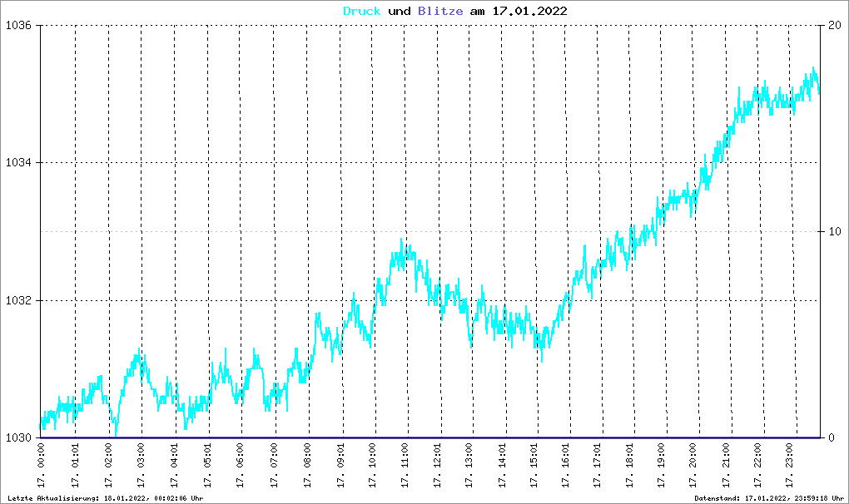
Task: Click the time label '17. 07:00'
Action: (274, 466)
